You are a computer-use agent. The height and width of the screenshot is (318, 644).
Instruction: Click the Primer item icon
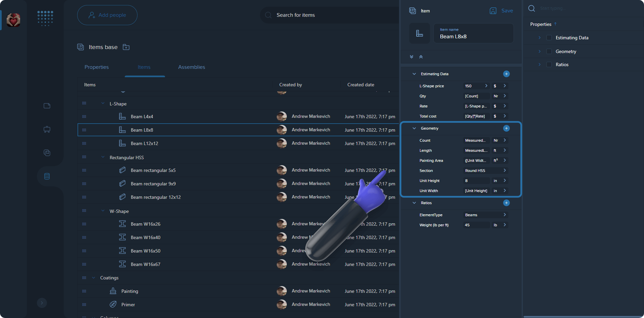pyautogui.click(x=113, y=305)
